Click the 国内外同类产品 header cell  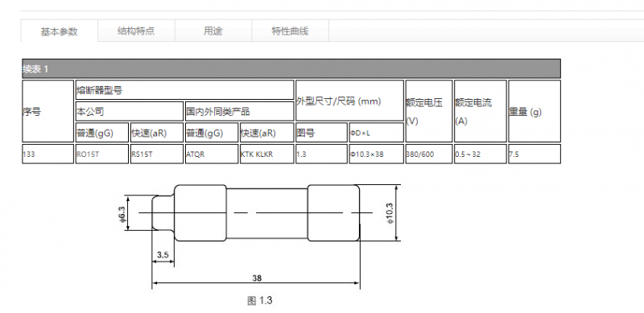[x=239, y=111]
